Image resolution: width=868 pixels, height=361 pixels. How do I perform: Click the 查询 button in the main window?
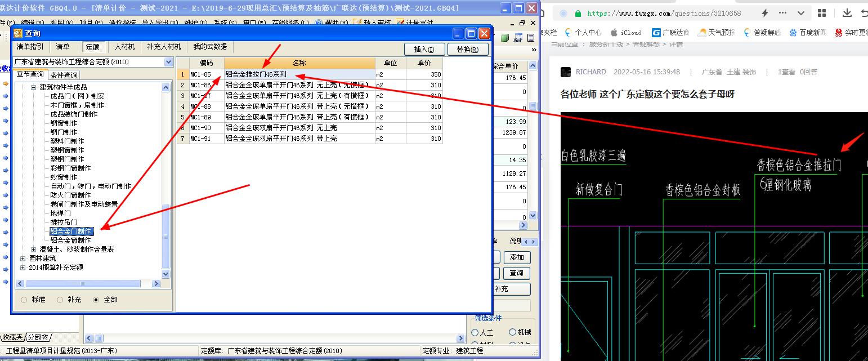517,273
